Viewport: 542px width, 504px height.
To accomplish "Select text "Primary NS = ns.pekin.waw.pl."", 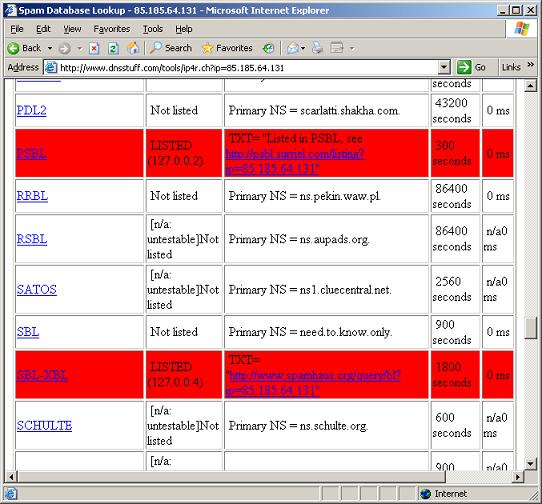I will (x=305, y=196).
